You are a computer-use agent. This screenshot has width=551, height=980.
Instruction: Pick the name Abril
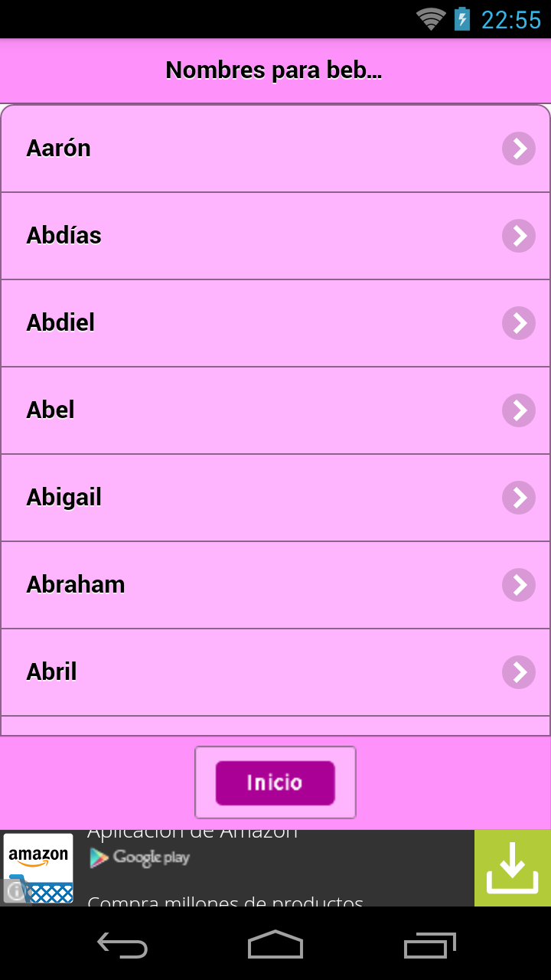[x=52, y=672]
